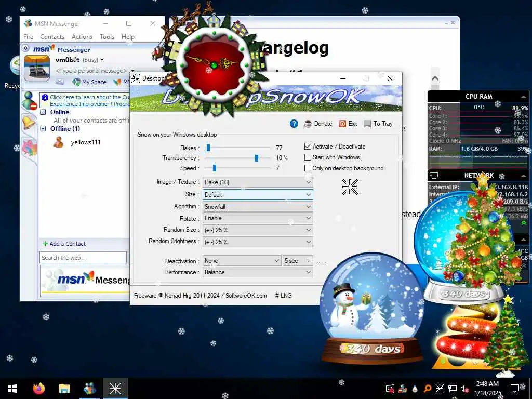Open the Image / Texture dropdown

click(x=258, y=182)
